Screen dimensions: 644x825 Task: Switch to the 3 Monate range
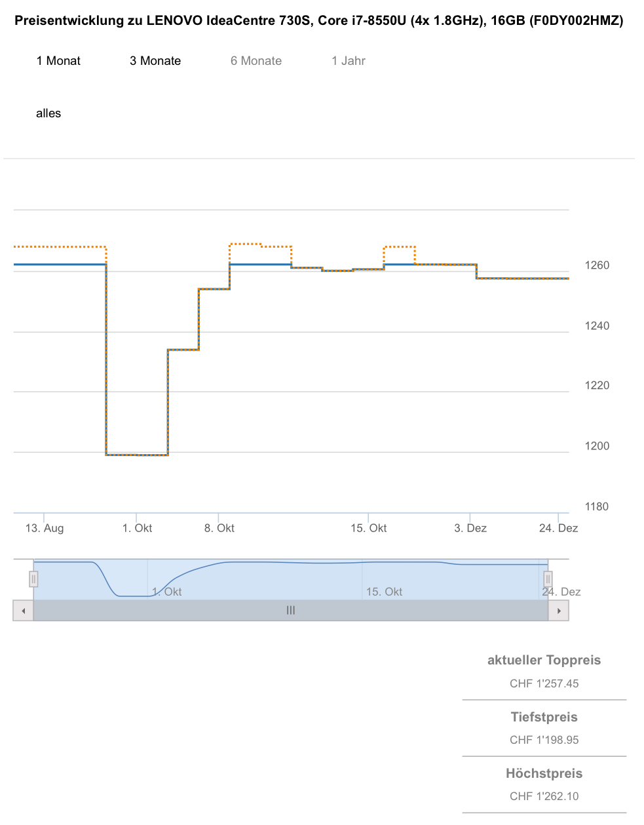click(155, 61)
